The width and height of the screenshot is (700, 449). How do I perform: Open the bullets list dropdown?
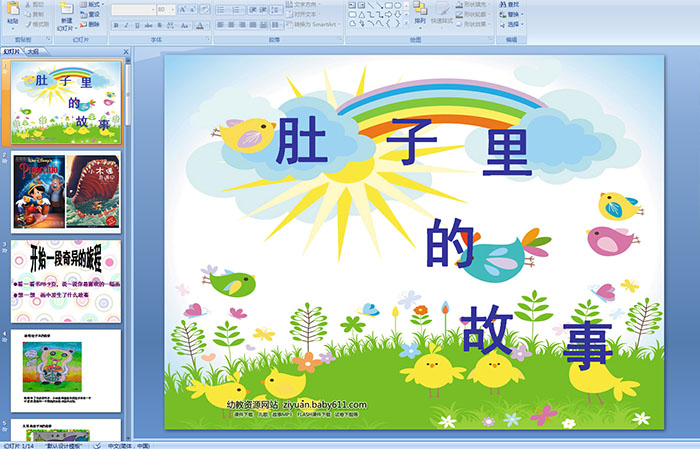point(222,10)
